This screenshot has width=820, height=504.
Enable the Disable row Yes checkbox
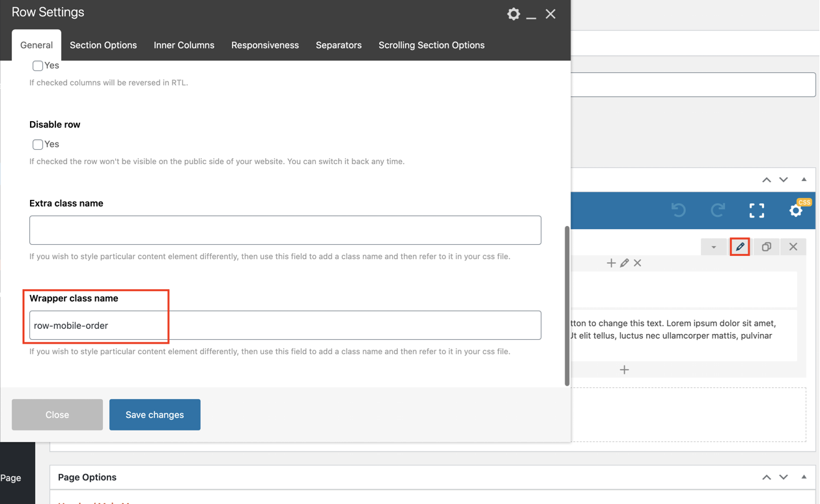tap(38, 145)
